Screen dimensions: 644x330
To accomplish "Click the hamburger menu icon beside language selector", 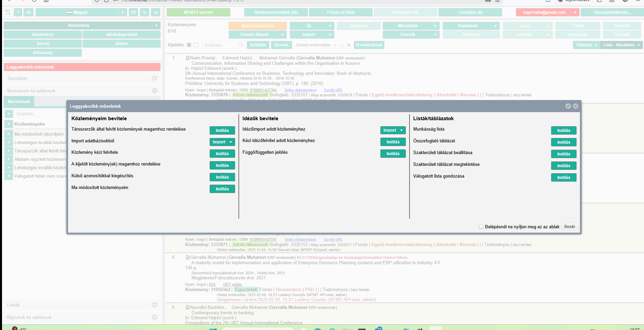I will coord(133,12).
